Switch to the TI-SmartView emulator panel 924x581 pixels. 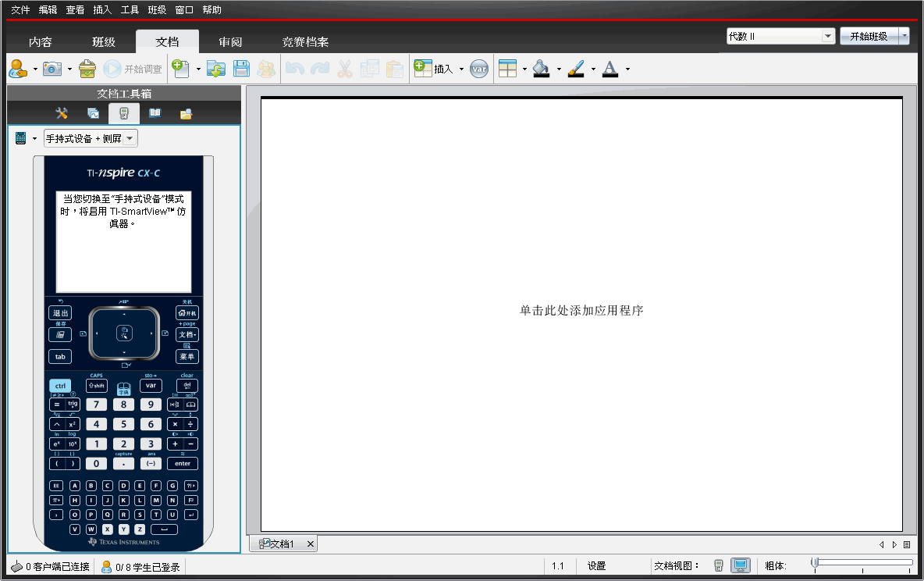[123, 113]
